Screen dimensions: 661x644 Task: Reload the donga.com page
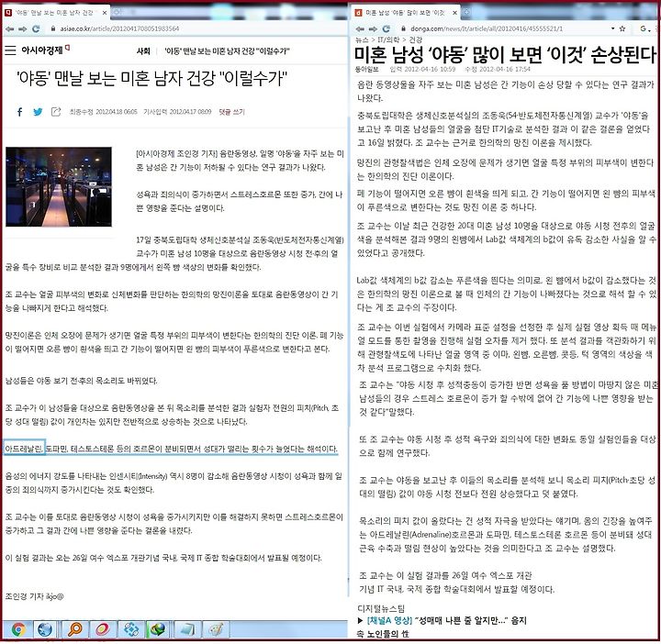pyautogui.click(x=387, y=28)
